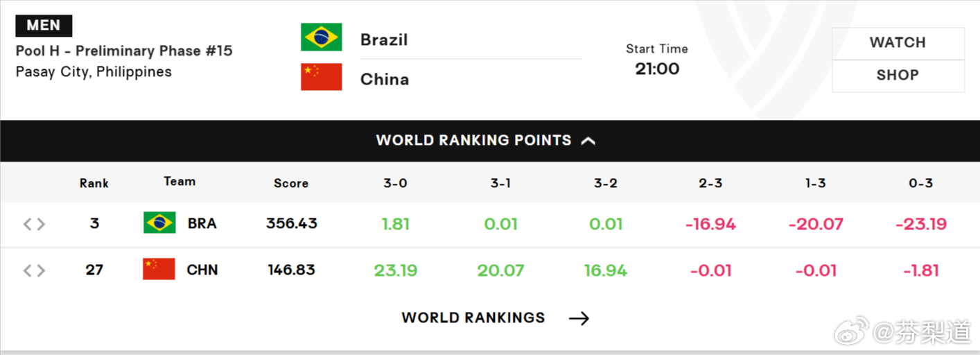Click Brazil's score 356.43

tap(292, 223)
